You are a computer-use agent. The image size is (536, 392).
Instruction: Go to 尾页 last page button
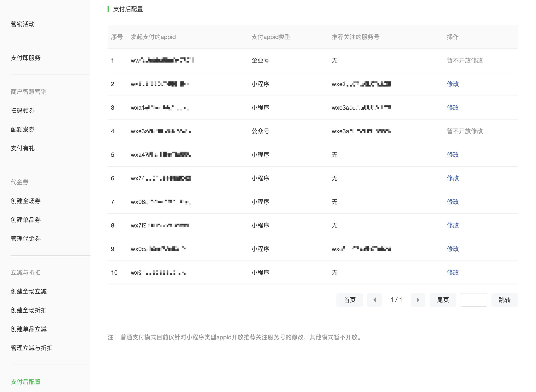click(443, 300)
